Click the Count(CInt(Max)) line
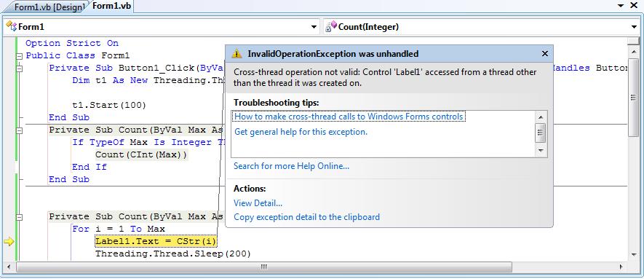This screenshot has height=279, width=644. [x=141, y=154]
